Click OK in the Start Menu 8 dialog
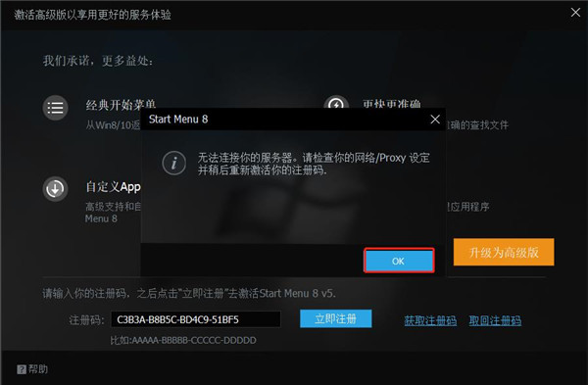 (x=399, y=261)
